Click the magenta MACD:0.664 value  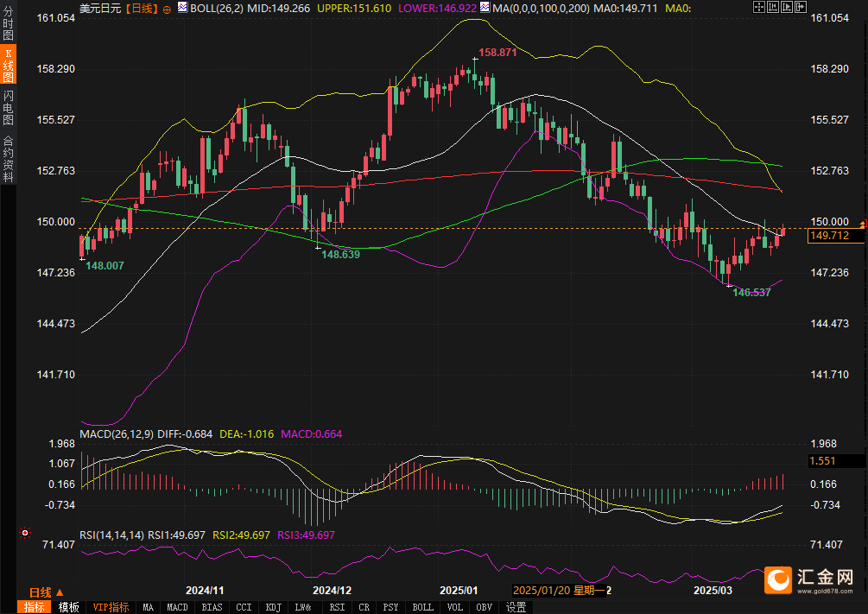(312, 434)
